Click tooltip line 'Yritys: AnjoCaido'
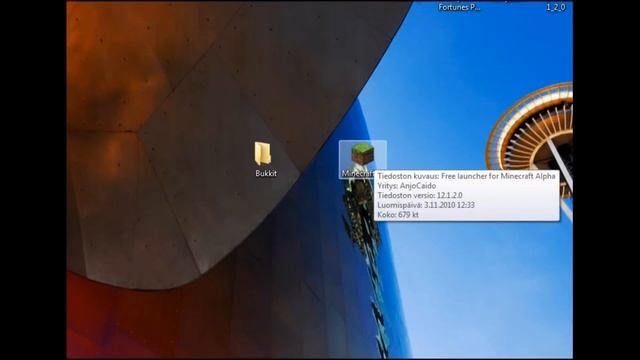The width and height of the screenshot is (640, 360). pyautogui.click(x=407, y=186)
